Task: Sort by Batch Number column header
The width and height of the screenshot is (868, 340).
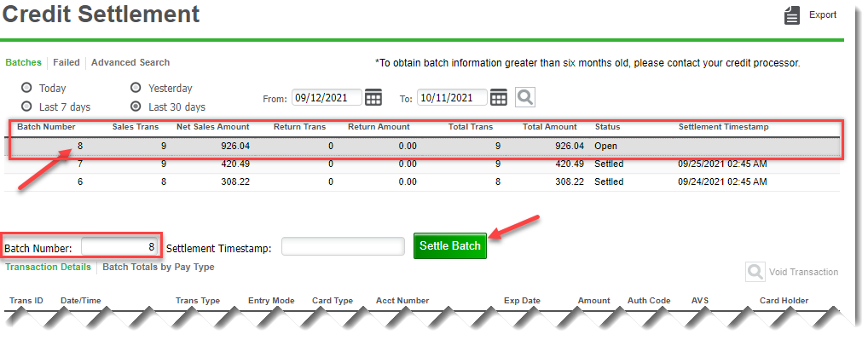Action: coord(47,127)
